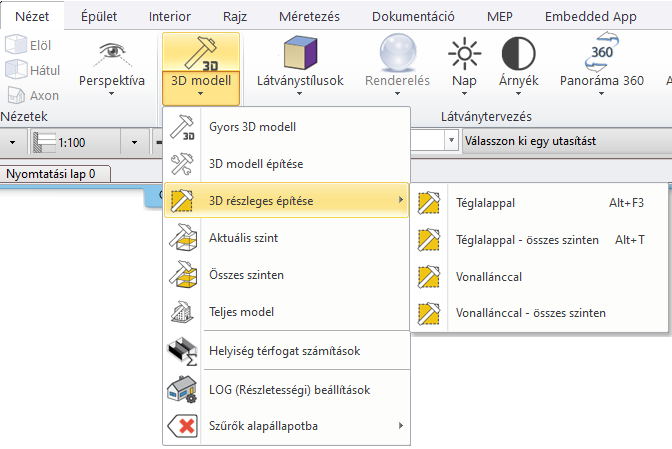Choose the Axon view icon

pos(29,95)
